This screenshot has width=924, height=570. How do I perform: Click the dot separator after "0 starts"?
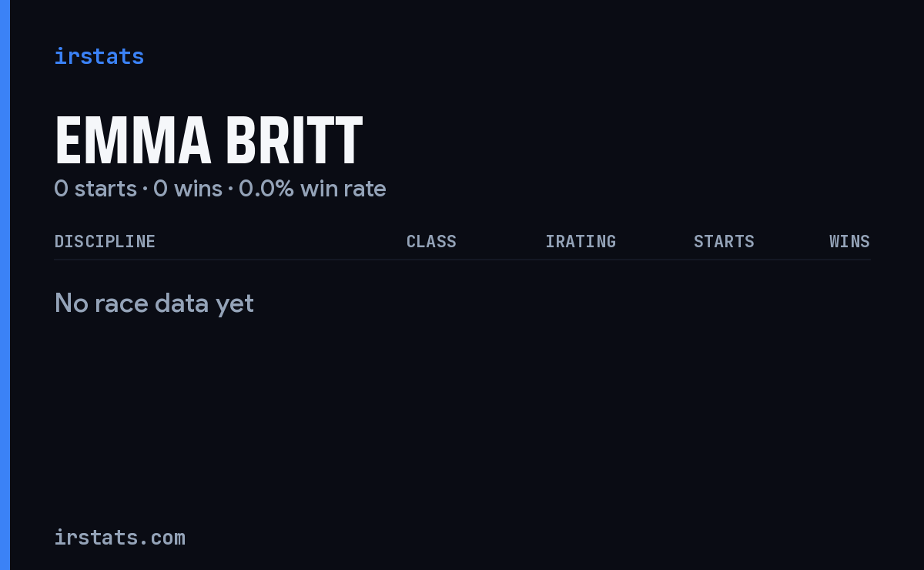tap(145, 189)
